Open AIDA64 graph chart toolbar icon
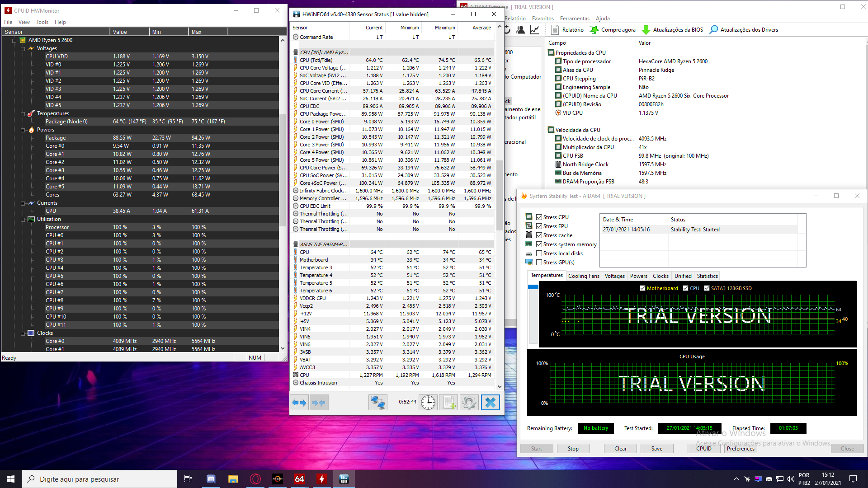868x488 pixels. click(534, 30)
